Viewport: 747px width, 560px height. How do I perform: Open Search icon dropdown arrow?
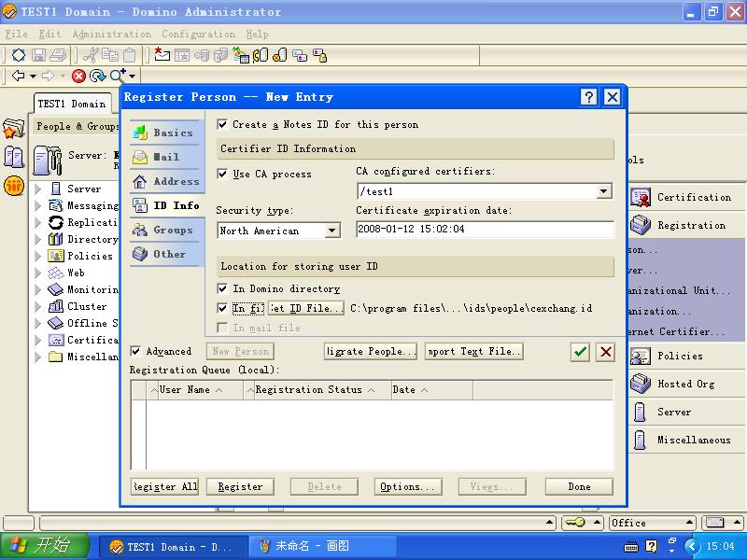pyautogui.click(x=132, y=77)
